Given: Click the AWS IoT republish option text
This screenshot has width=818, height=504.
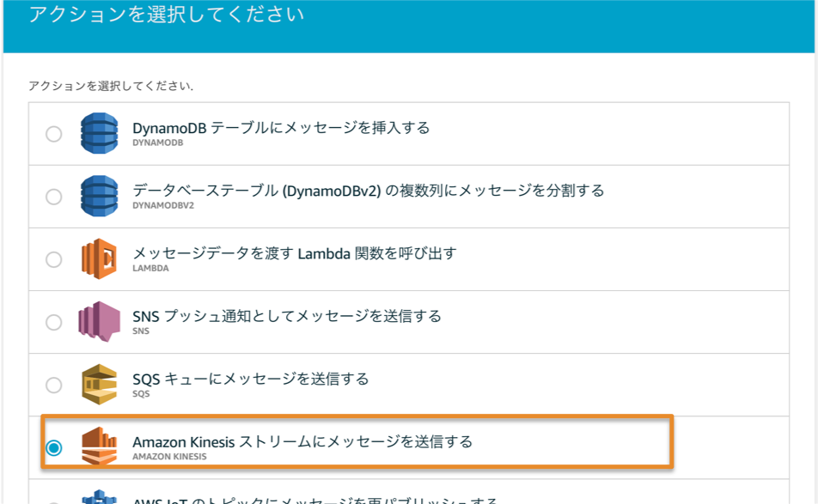Looking at the screenshot, I should pyautogui.click(x=315, y=501).
